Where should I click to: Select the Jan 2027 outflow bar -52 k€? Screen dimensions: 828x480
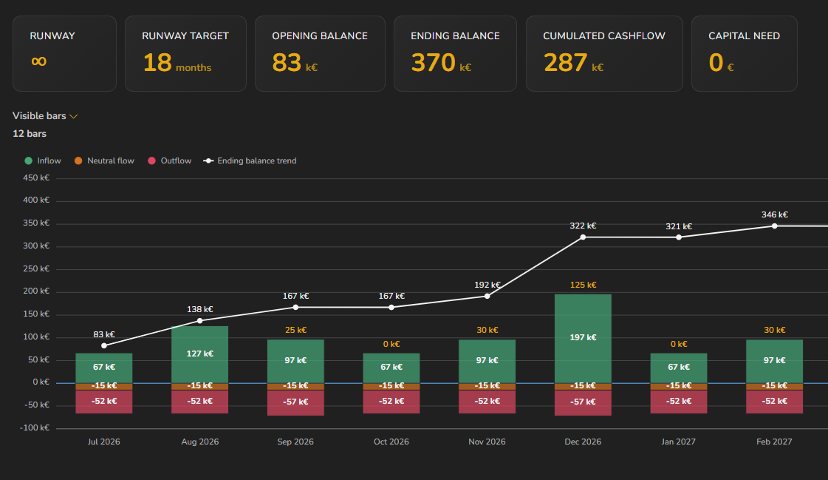click(679, 401)
